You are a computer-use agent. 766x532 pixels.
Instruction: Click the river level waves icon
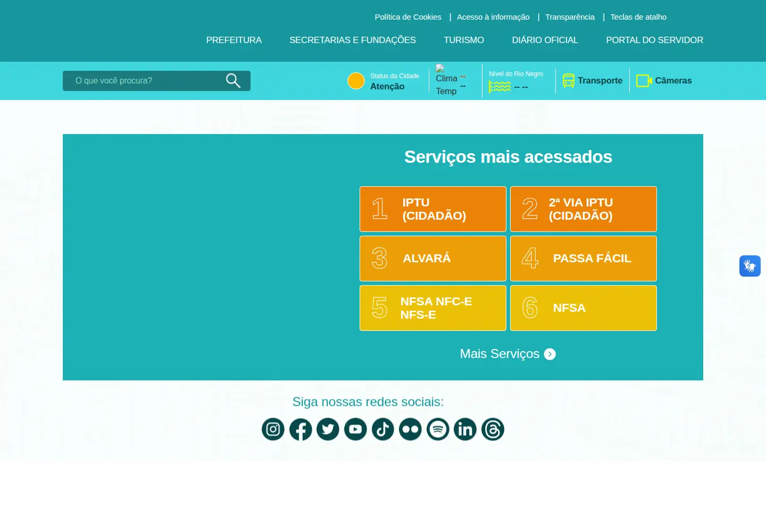tap(499, 87)
